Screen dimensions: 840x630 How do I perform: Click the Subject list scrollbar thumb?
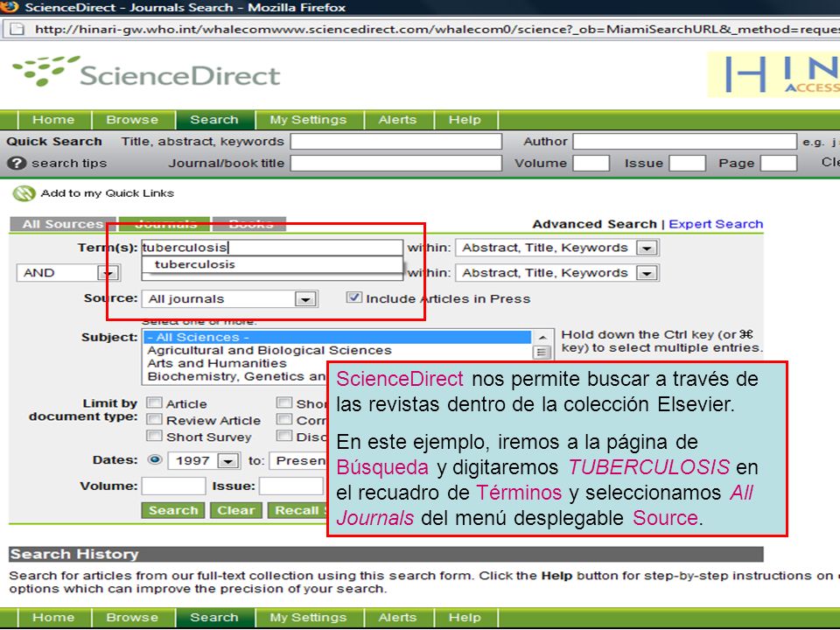542,352
